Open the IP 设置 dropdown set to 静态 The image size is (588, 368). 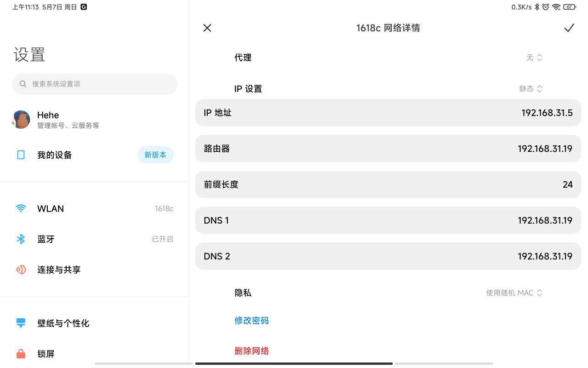click(531, 89)
